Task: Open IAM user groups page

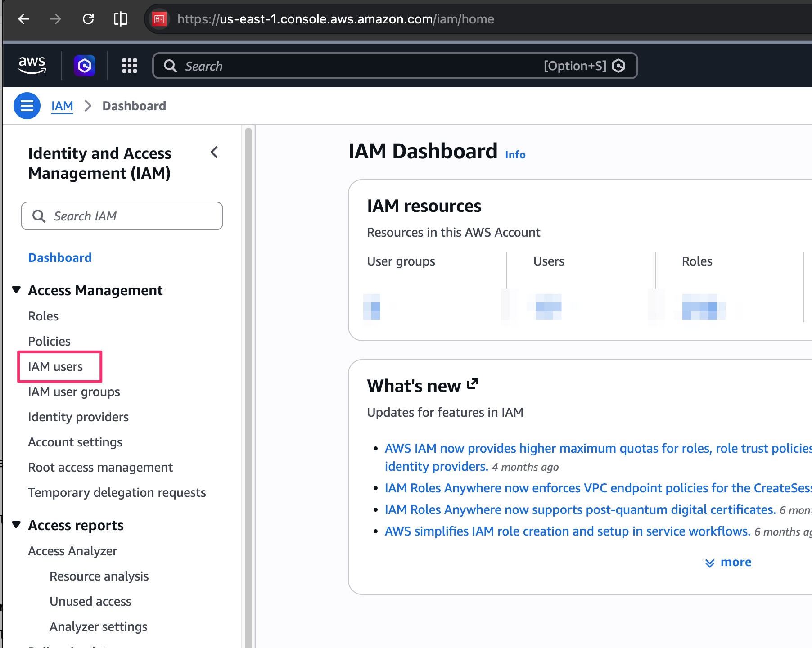Action: tap(74, 391)
